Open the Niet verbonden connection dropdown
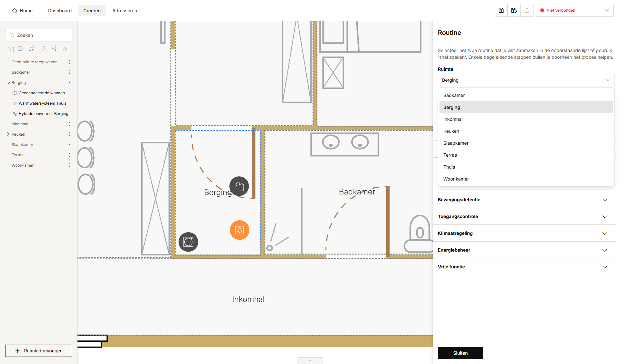The height and width of the screenshot is (364, 620). (574, 10)
